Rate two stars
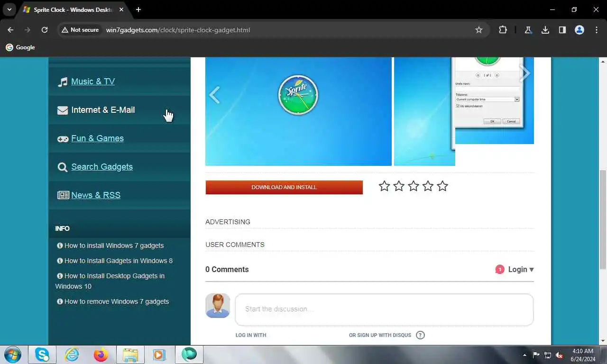The image size is (607, 364). point(399,186)
